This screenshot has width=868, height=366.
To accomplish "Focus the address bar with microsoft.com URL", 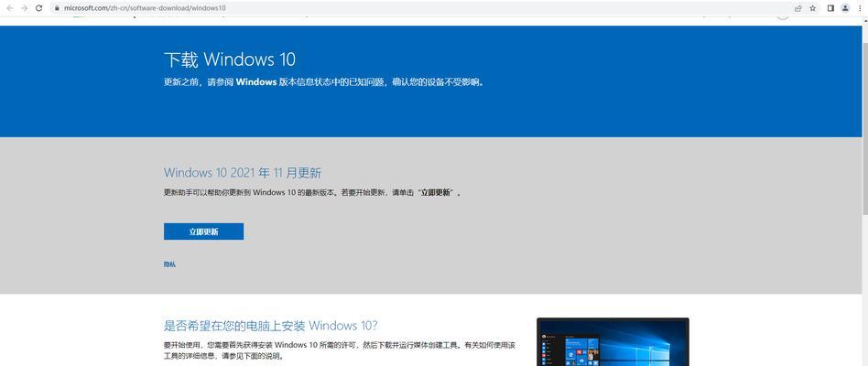I will [x=421, y=8].
